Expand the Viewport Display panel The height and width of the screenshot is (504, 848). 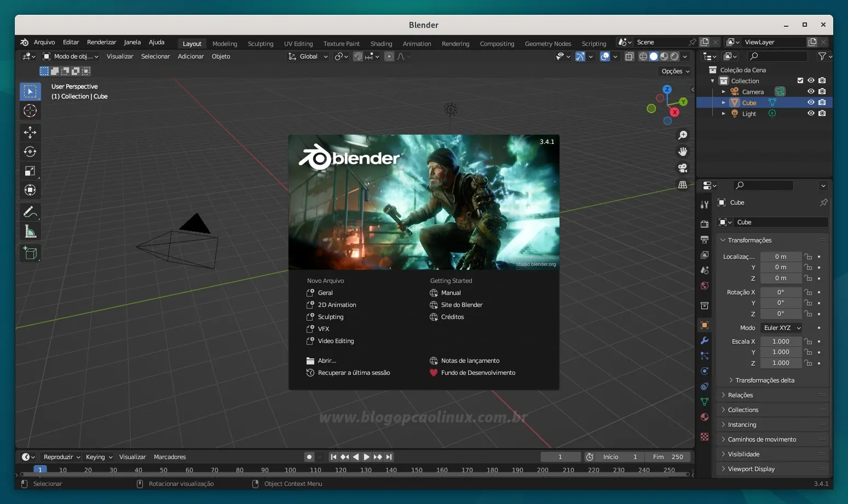pyautogui.click(x=773, y=469)
